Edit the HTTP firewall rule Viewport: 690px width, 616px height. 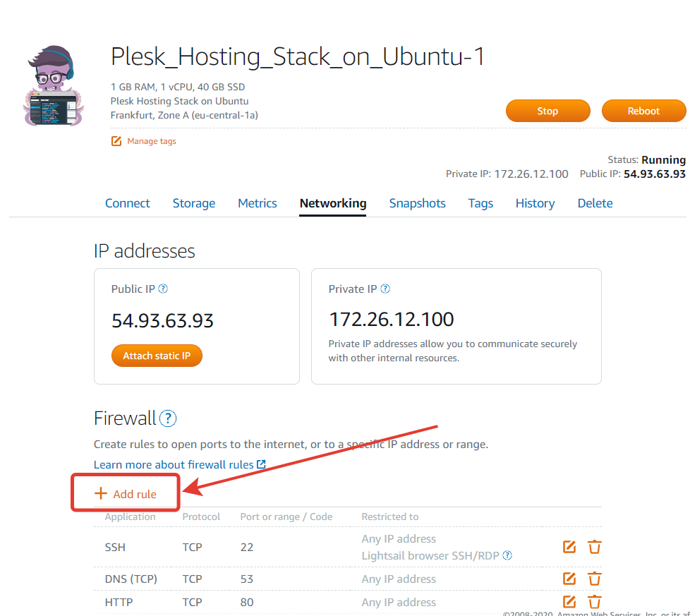[569, 601]
